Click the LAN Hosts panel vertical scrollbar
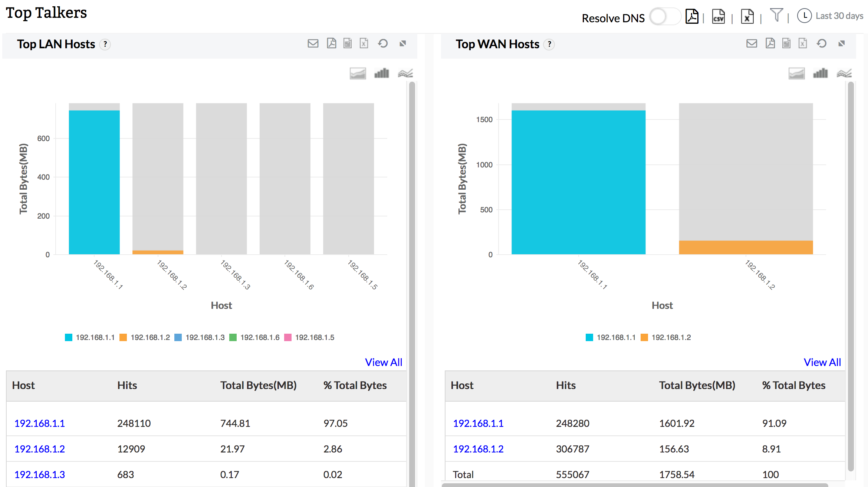 point(412,260)
